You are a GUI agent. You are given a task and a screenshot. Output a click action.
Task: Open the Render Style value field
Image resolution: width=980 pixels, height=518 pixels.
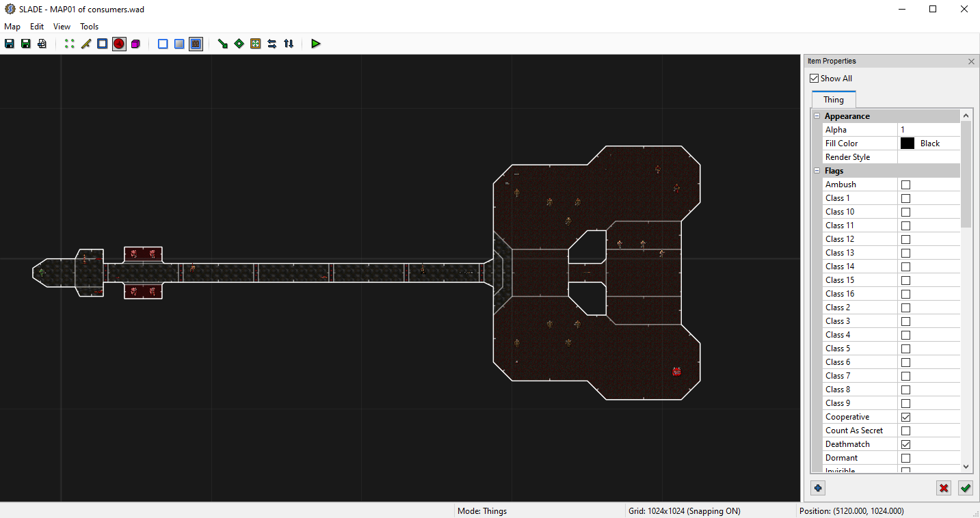coord(929,157)
